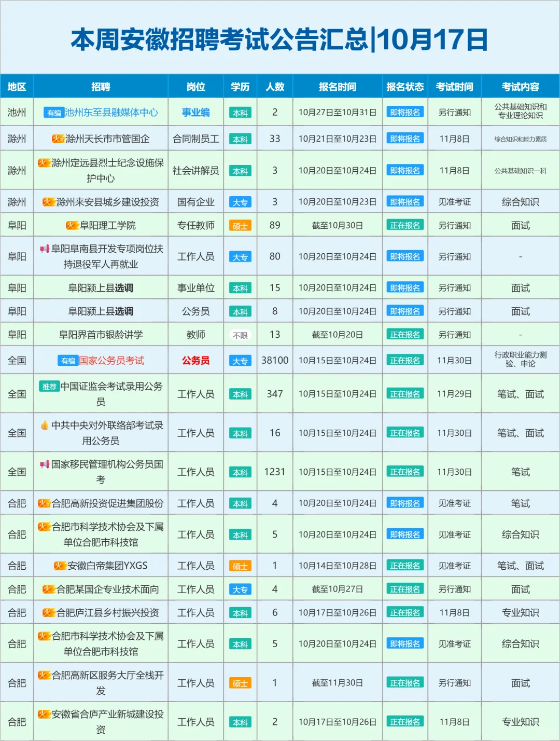560x741 pixels.
Task: Click the 地区 column header
Action: [17, 87]
